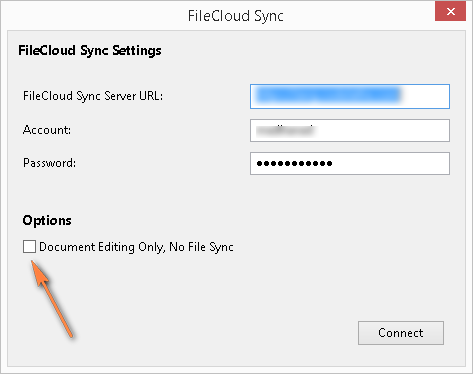Click the 'Password:' label
This screenshot has height=374, width=473.
pyautogui.click(x=49, y=163)
